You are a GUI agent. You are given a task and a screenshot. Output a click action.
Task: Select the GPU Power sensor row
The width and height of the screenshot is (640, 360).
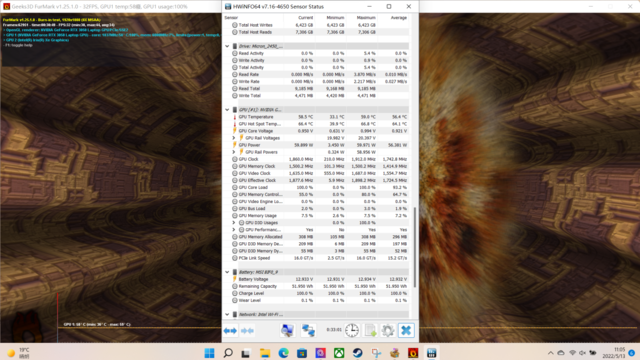pos(316,145)
